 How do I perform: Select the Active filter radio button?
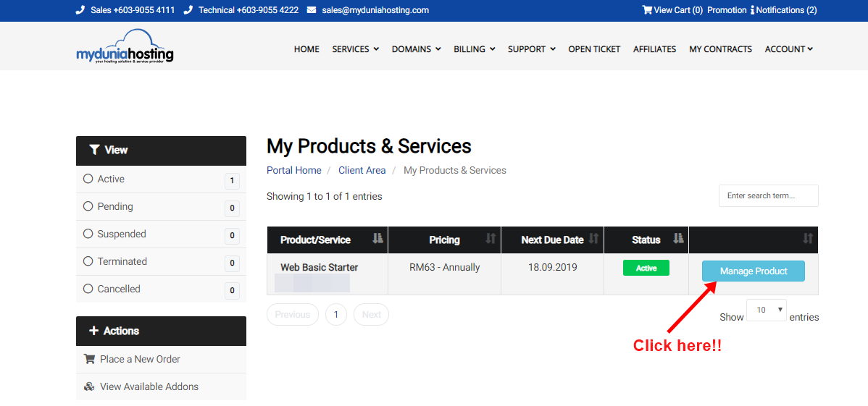tap(88, 179)
